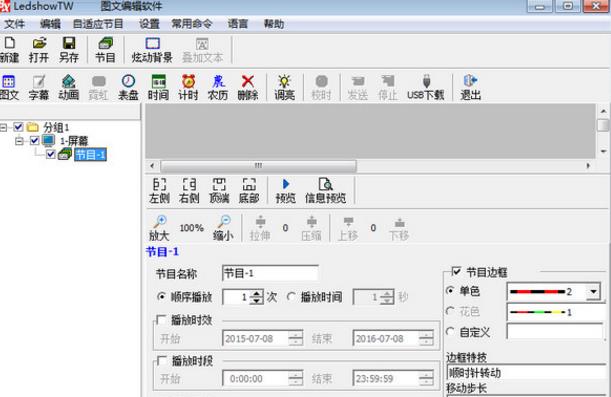Align to 右侧 (right side)
This screenshot has width=611, height=397.
[x=189, y=191]
